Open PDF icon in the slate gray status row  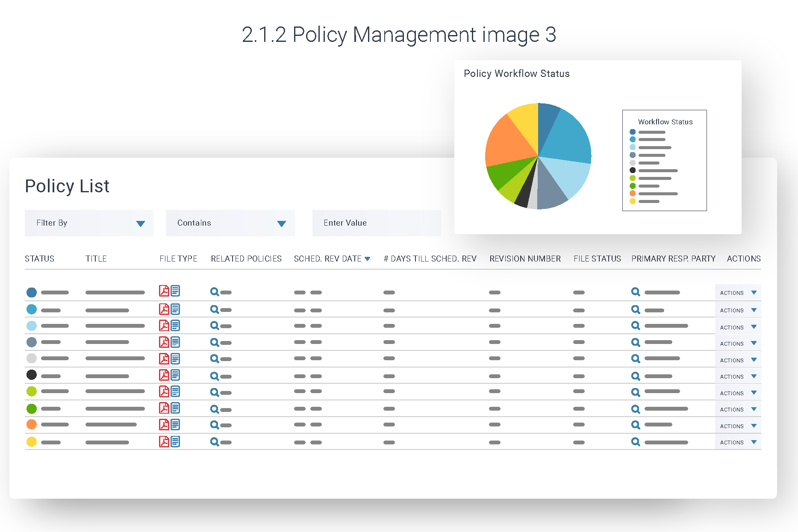[164, 342]
